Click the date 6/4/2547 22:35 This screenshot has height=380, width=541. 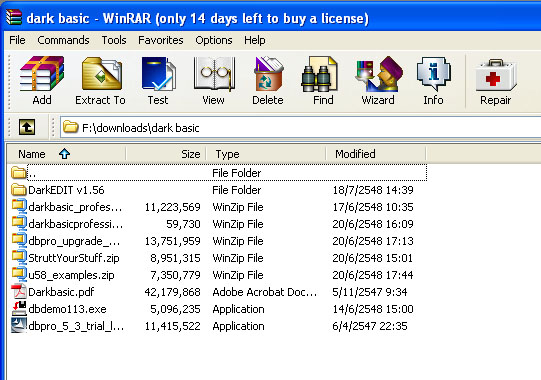coord(370,326)
